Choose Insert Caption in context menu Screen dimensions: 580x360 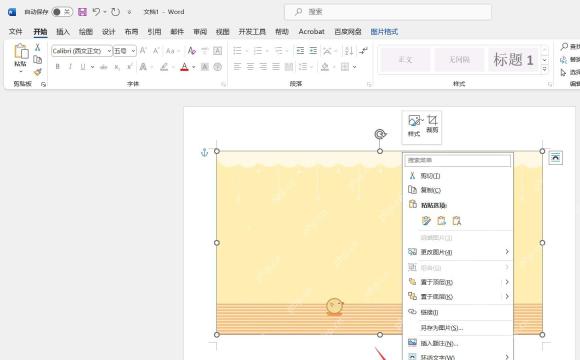[x=458, y=343]
